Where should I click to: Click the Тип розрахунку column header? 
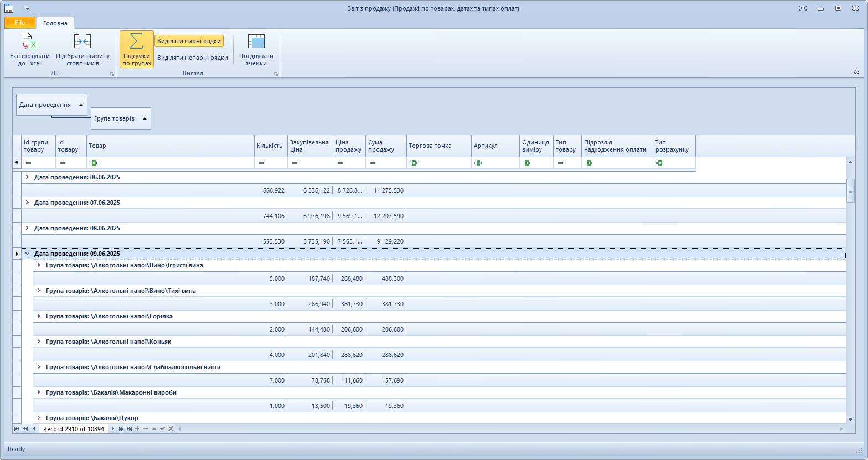pos(674,146)
